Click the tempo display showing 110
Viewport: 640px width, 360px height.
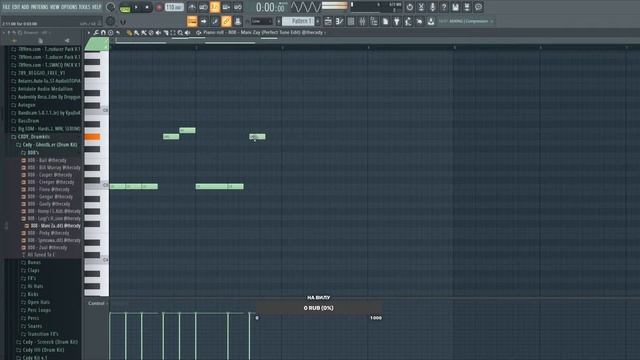pos(174,7)
